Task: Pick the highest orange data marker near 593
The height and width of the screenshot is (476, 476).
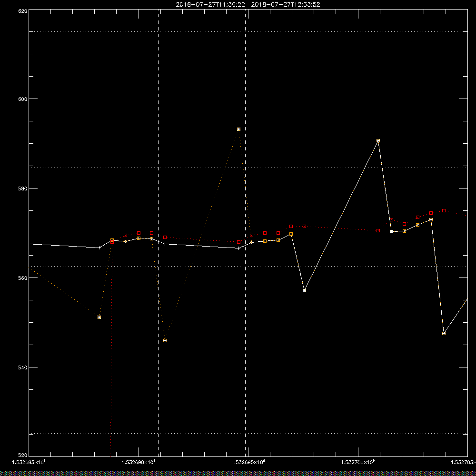Action: coord(238,129)
